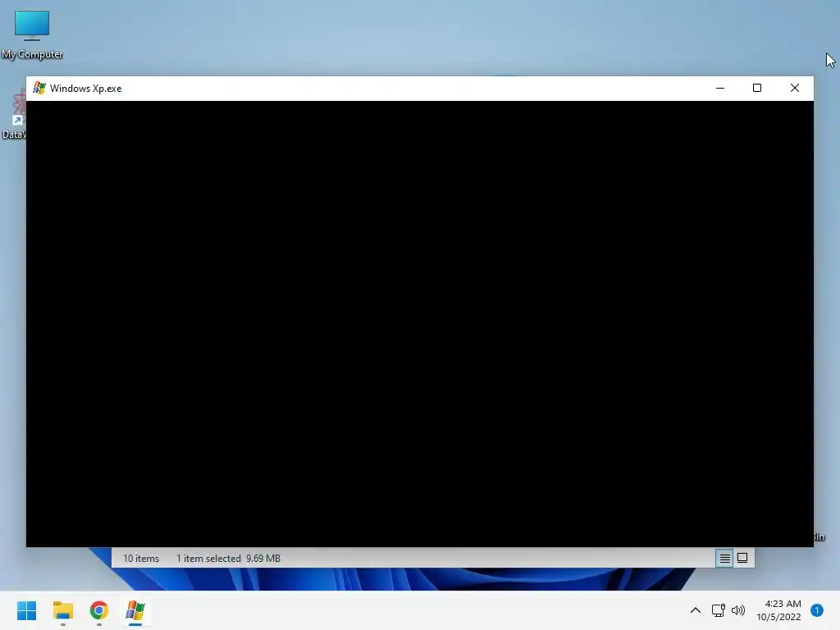The width and height of the screenshot is (840, 630).
Task: Open the volume control tray icon
Action: 738,610
